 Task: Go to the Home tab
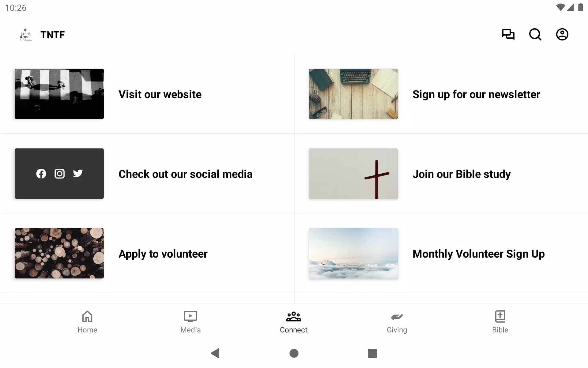coord(87,322)
